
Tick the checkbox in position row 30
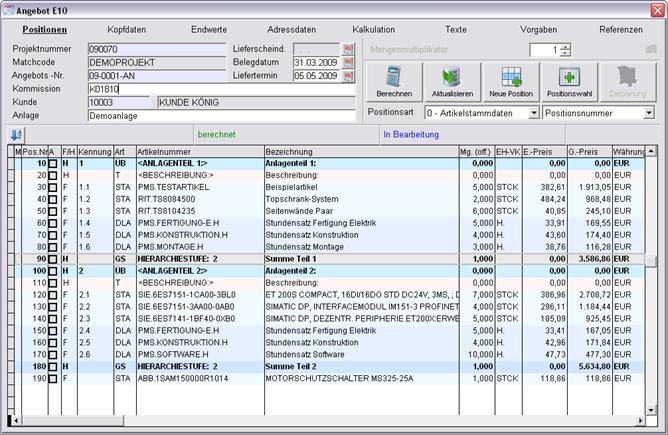[54, 187]
